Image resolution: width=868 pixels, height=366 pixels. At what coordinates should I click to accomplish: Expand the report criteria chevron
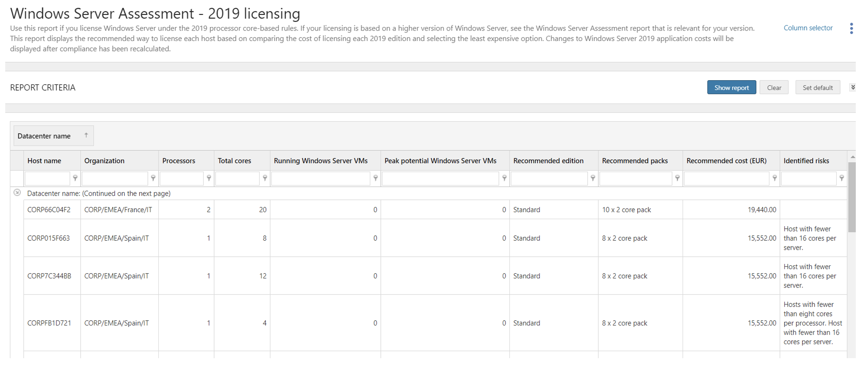point(853,87)
